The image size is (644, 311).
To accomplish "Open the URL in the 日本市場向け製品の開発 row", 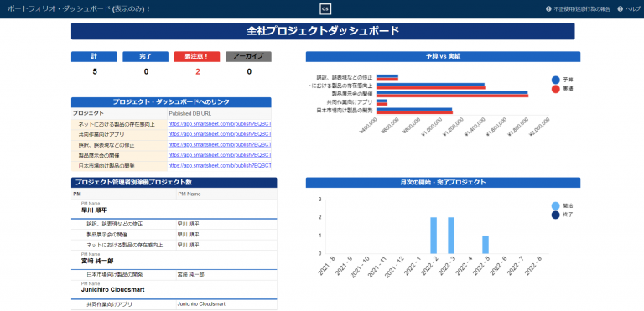I will (220, 166).
